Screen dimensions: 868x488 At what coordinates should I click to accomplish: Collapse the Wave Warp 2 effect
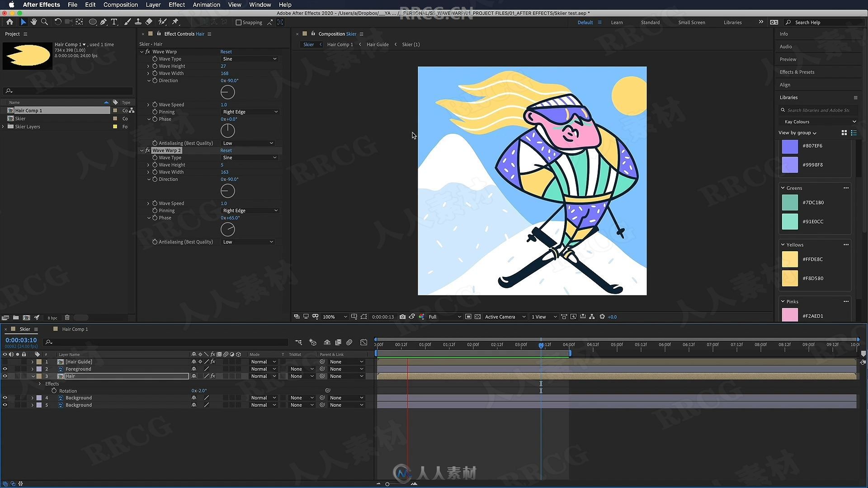click(x=142, y=150)
